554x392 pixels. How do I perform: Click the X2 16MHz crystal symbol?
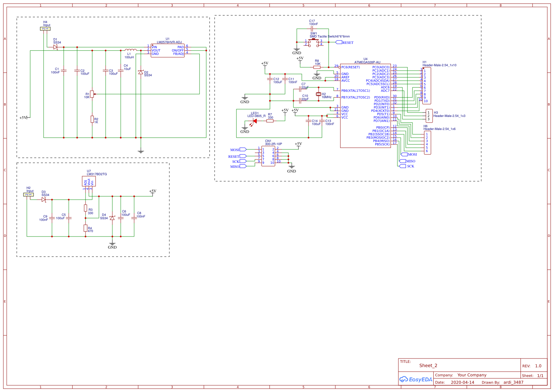318,94
